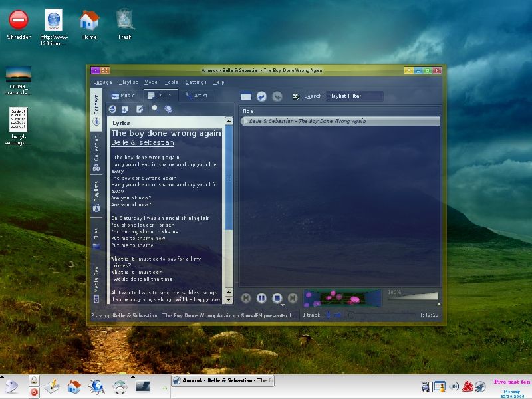Skip to the previous track
Image resolution: width=532 pixels, height=399 pixels.
pos(246,298)
